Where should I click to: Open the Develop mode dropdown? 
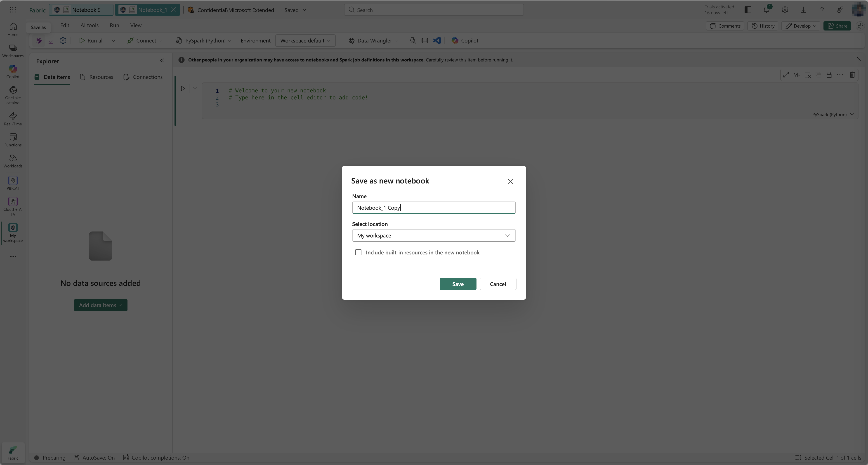[801, 26]
